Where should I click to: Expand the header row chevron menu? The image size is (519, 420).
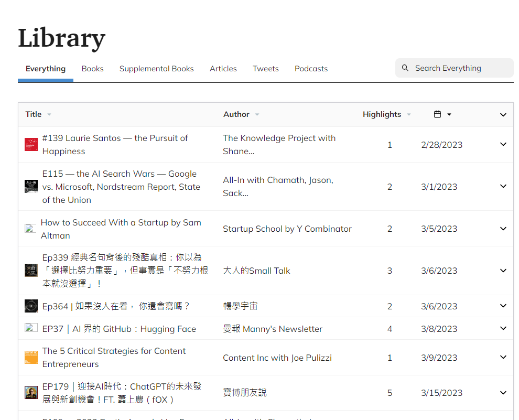[503, 115]
